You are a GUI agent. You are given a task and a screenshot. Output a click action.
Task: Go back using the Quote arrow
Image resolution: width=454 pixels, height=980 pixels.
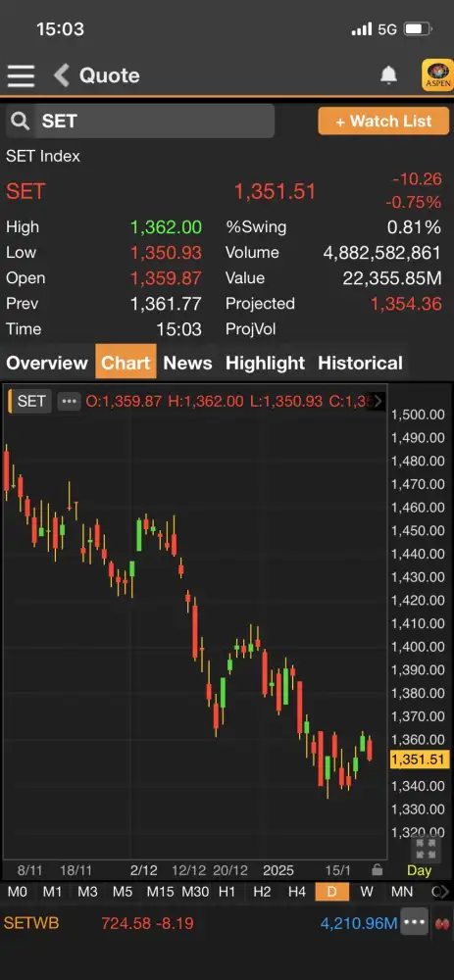[61, 75]
